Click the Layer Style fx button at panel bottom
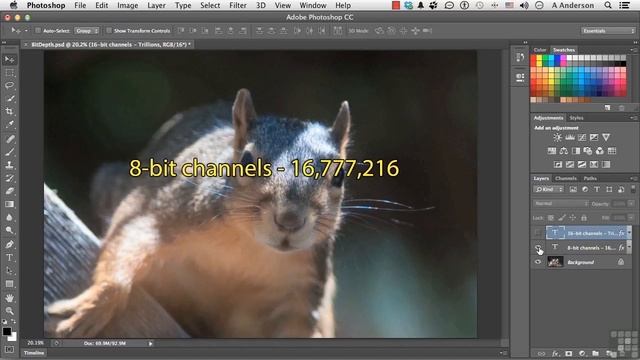This screenshot has height=360, width=640. [555, 353]
